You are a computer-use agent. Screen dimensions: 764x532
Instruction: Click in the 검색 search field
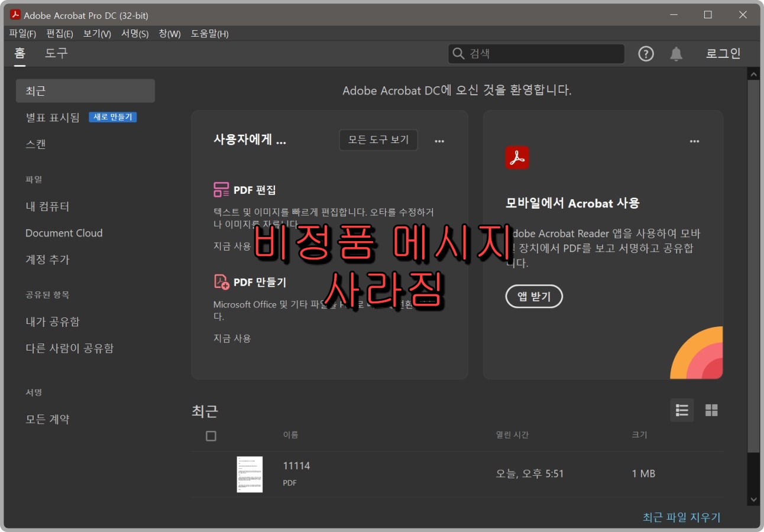point(536,54)
